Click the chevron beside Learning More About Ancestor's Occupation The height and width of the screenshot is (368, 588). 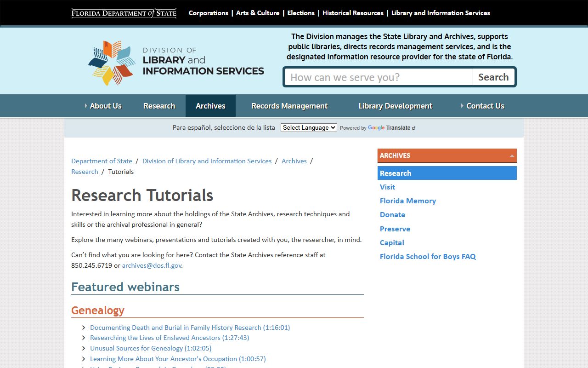[84, 359]
